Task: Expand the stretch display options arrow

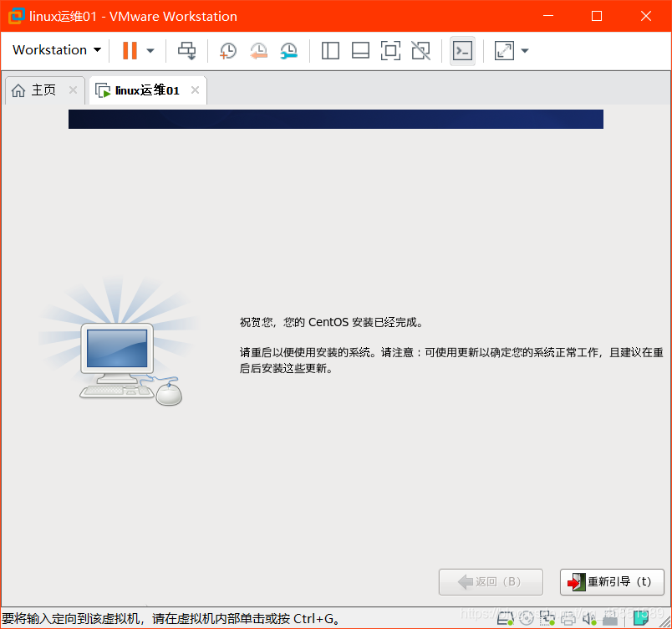Action: click(x=525, y=50)
